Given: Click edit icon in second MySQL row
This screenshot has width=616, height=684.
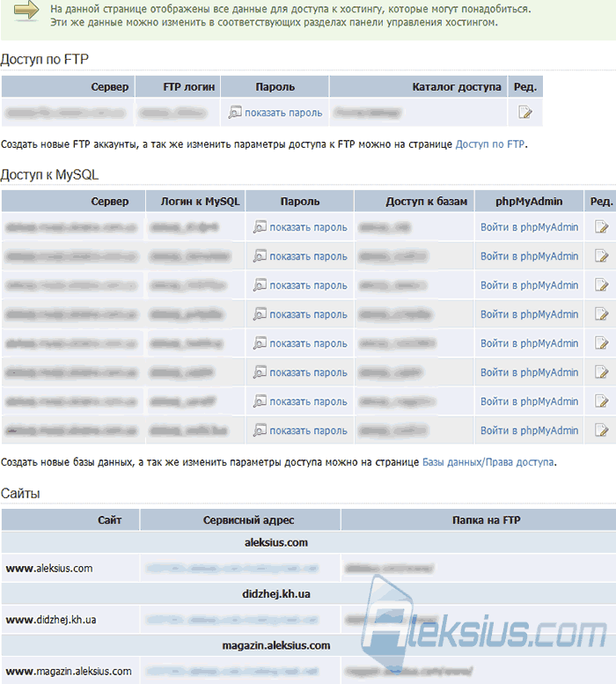Looking at the screenshot, I should pyautogui.click(x=602, y=256).
